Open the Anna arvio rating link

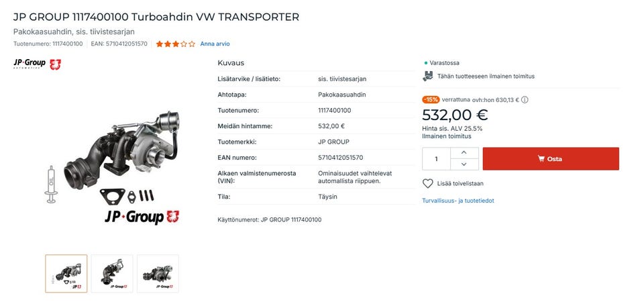pyautogui.click(x=215, y=44)
